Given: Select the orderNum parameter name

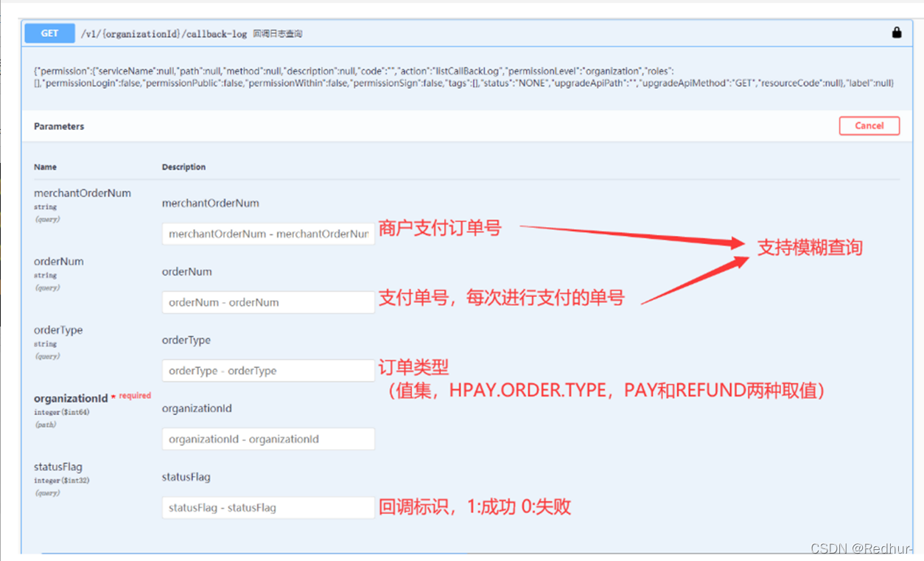Looking at the screenshot, I should (x=59, y=262).
